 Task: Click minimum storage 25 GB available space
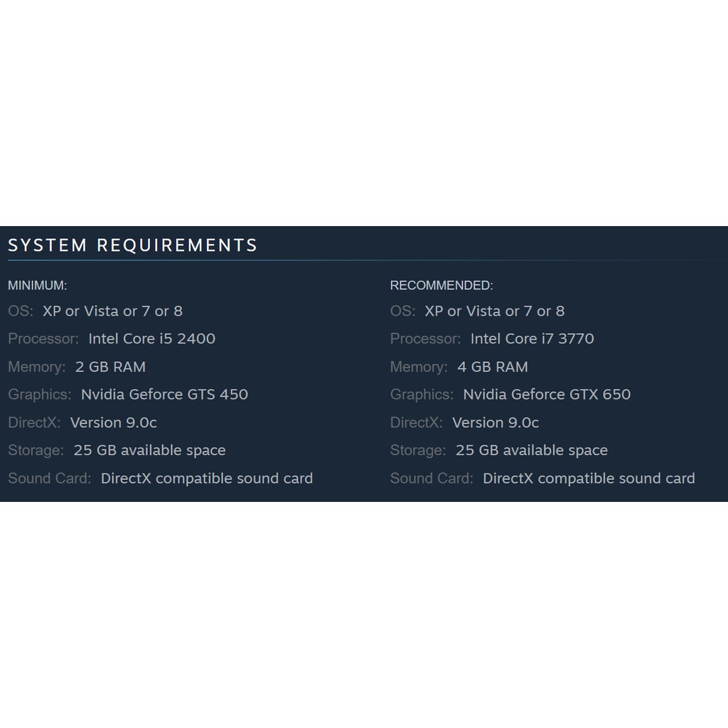tap(149, 450)
